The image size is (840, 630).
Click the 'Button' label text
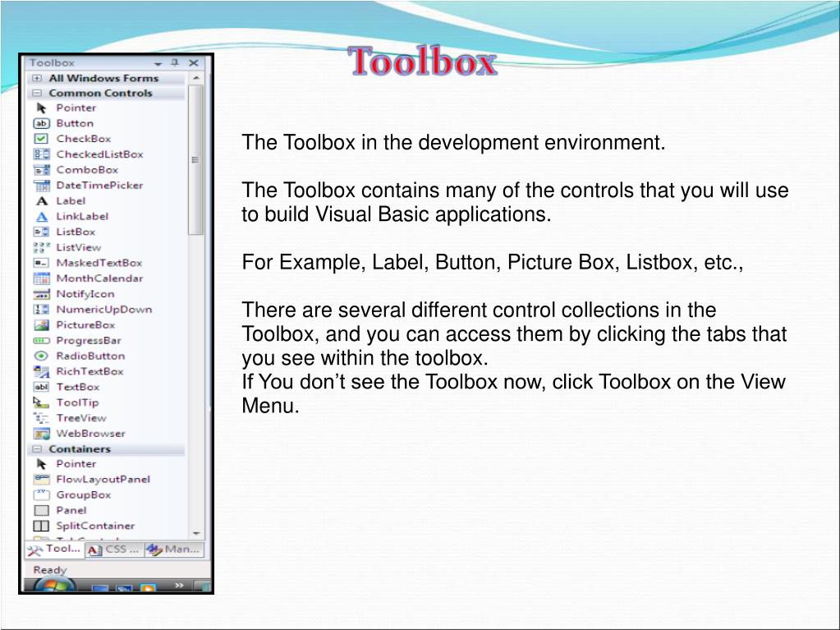tap(75, 123)
